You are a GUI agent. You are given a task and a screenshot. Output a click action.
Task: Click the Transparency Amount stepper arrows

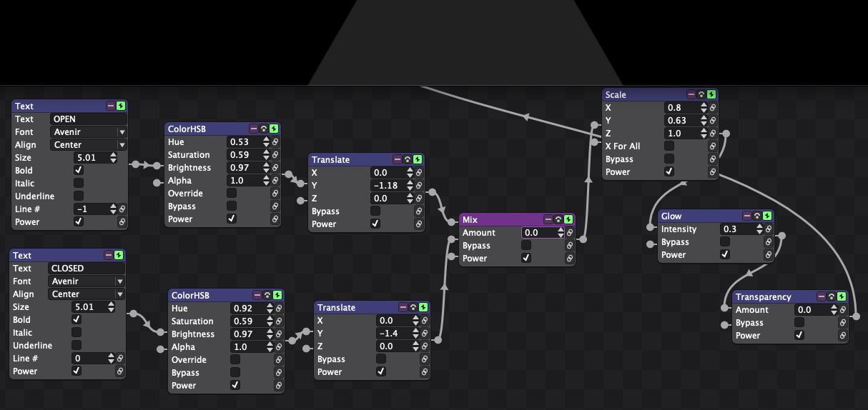[x=834, y=310]
